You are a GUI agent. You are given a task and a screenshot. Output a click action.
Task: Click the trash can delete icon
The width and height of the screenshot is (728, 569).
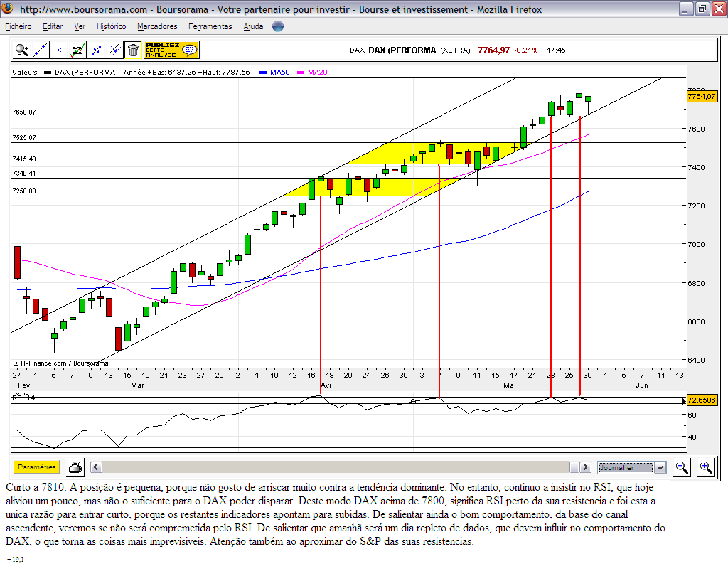pyautogui.click(x=133, y=50)
